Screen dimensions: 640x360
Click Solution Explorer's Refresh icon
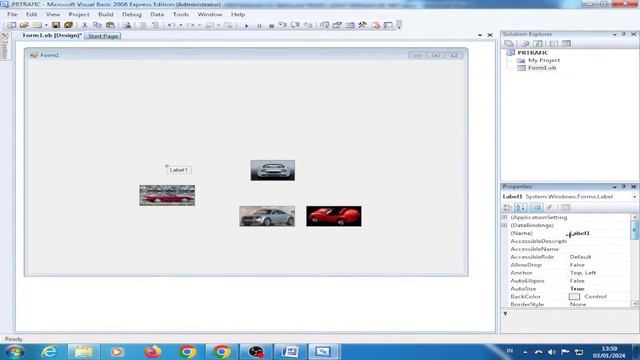click(538, 43)
